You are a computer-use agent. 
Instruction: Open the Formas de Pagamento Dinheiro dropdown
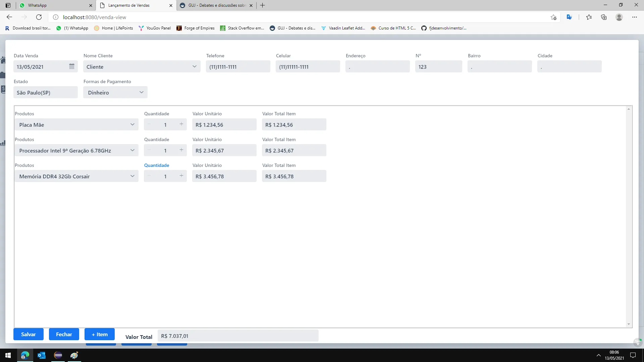click(x=142, y=92)
